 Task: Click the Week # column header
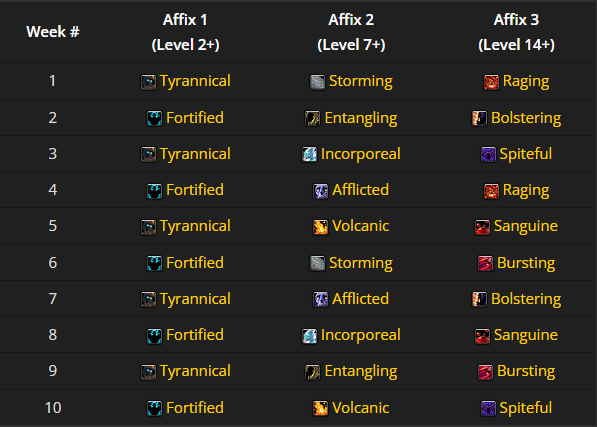pos(53,32)
